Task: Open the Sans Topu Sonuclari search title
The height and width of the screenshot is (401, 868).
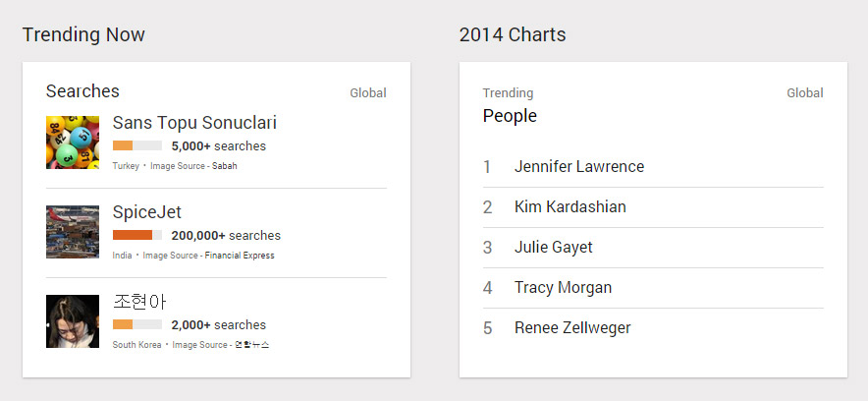Action: tap(194, 123)
